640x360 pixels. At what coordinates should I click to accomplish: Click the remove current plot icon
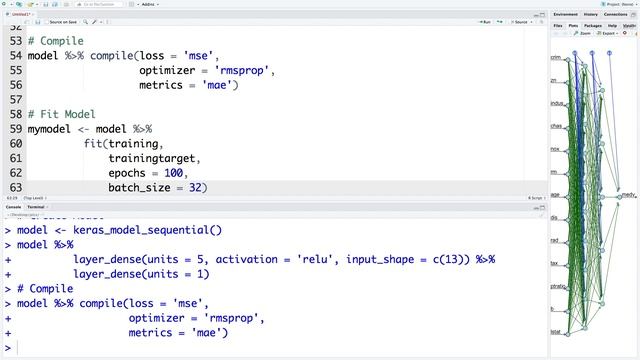click(625, 33)
